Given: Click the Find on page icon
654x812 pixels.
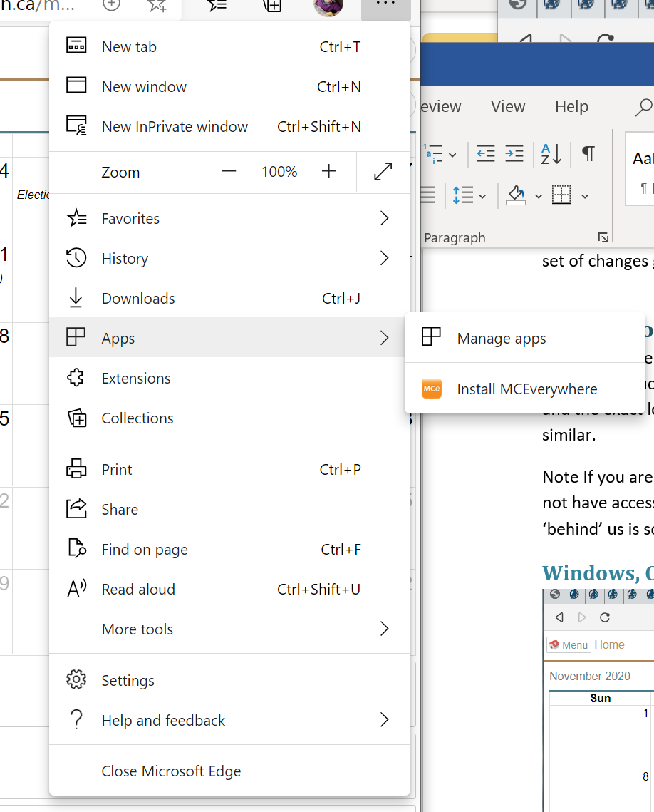Looking at the screenshot, I should 77,548.
